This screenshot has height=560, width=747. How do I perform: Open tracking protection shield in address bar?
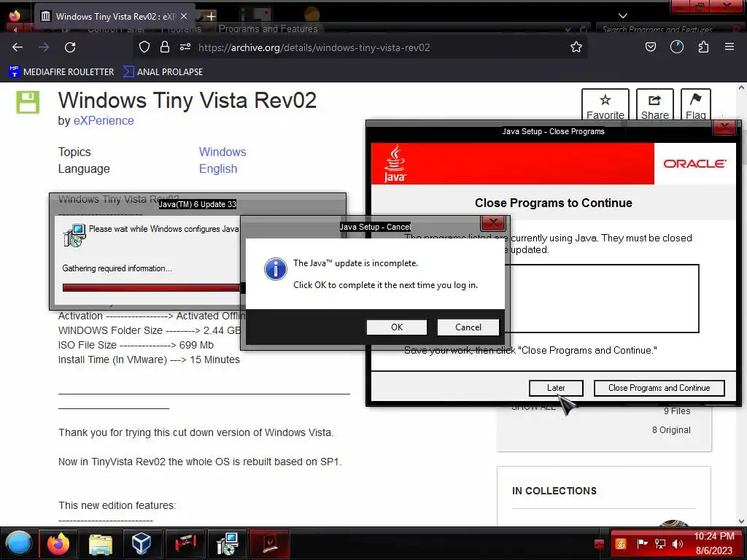point(144,47)
